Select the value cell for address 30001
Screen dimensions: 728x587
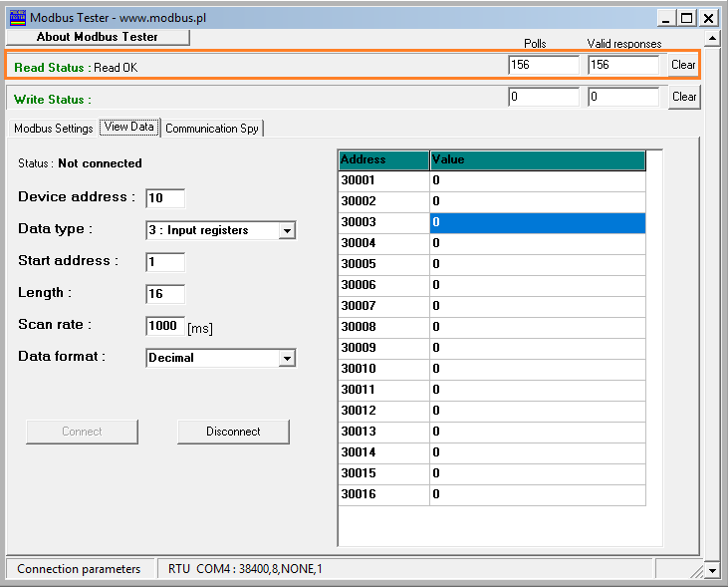(x=538, y=181)
